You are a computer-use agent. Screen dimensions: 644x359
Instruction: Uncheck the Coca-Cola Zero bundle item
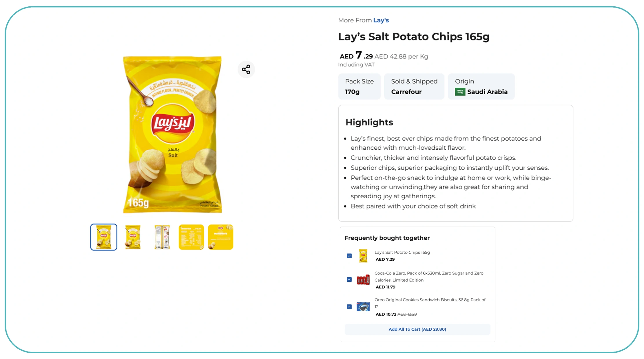point(349,279)
